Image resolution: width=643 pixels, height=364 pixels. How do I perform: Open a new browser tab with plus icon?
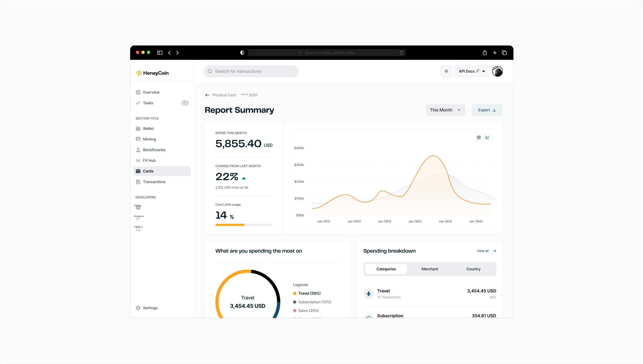(495, 53)
